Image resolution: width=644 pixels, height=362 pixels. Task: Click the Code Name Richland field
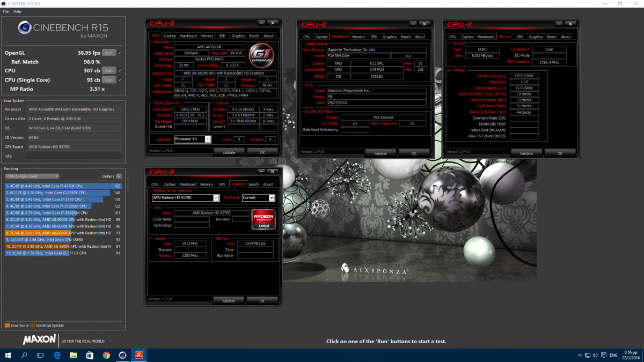(x=191, y=53)
